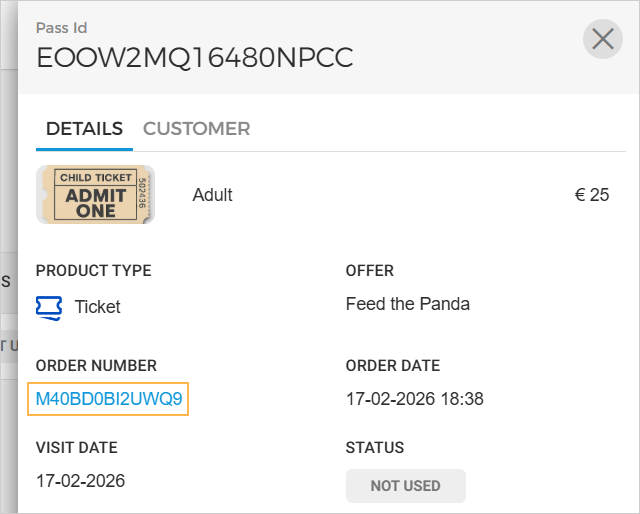The height and width of the screenshot is (514, 640).
Task: Click the Adult ticket name
Action: (x=212, y=195)
